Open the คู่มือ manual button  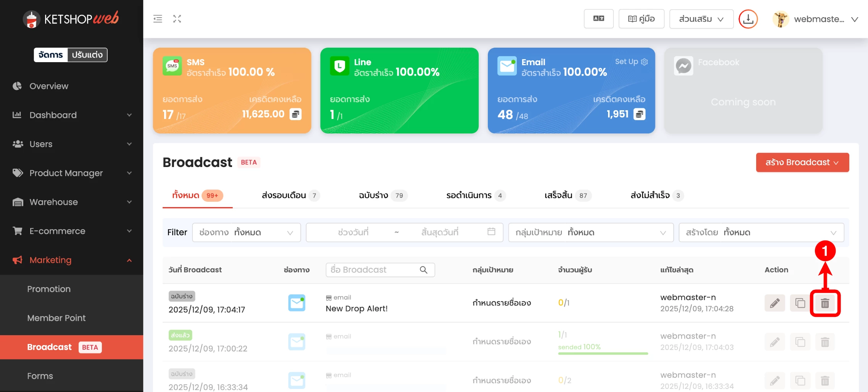[641, 19]
